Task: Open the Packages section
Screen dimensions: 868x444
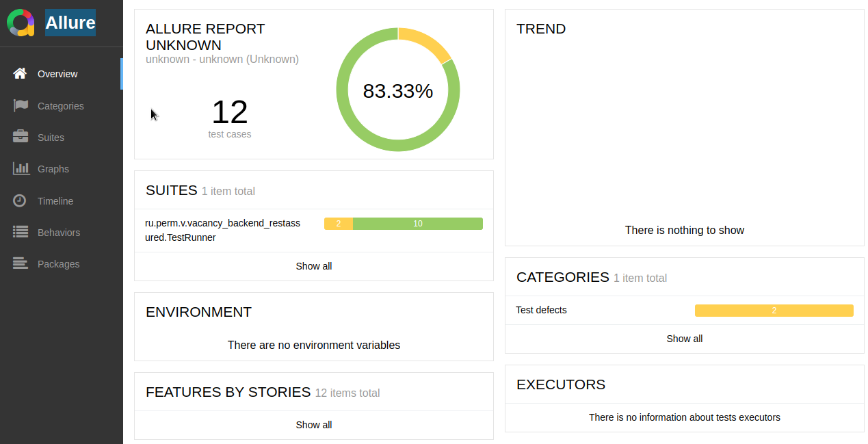Action: (x=62, y=264)
